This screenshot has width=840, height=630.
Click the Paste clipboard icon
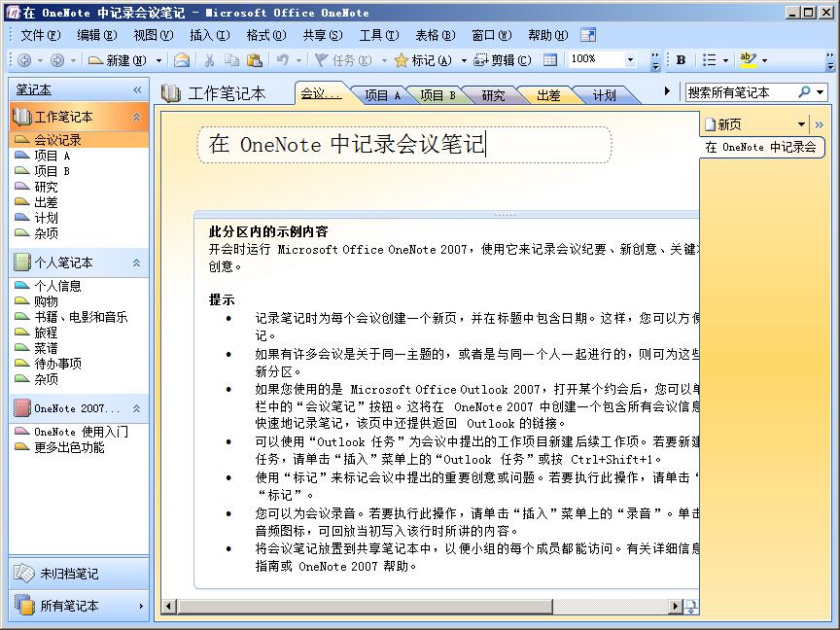click(x=255, y=60)
